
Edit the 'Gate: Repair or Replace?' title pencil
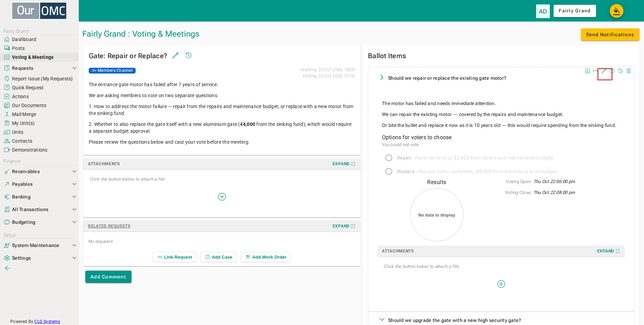[x=175, y=55]
